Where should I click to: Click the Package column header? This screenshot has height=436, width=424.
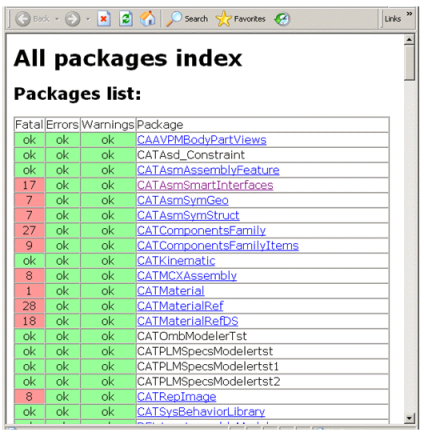[262, 125]
